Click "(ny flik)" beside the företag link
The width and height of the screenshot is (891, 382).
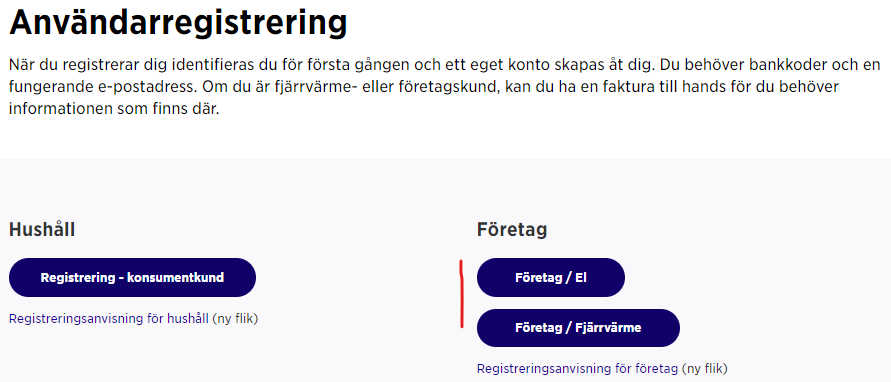pyautogui.click(x=705, y=368)
